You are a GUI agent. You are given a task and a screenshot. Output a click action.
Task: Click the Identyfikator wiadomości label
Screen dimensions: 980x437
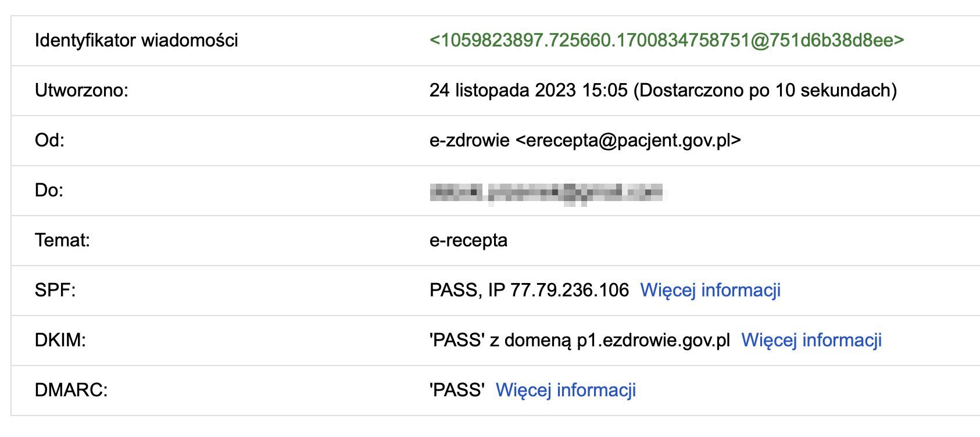coord(137,40)
